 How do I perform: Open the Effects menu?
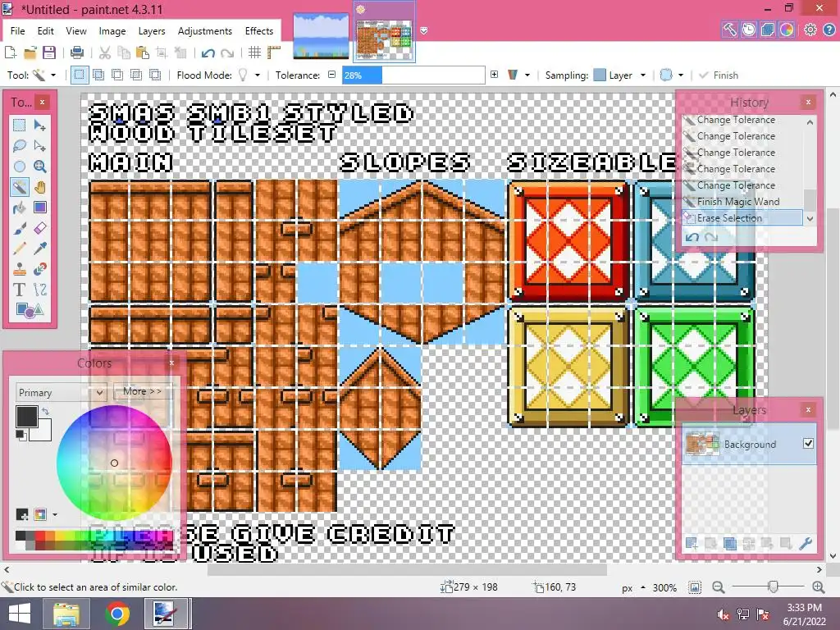[259, 31]
